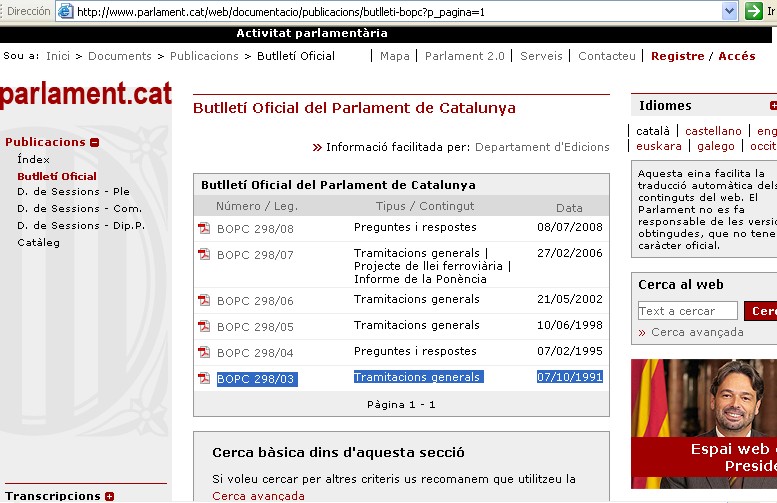Open Contacteu in top navigation

pos(607,56)
